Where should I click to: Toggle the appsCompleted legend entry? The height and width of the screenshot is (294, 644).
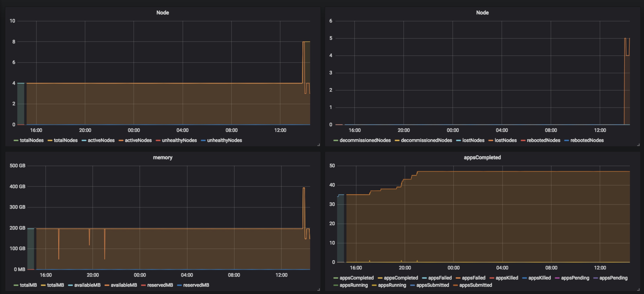point(357,278)
